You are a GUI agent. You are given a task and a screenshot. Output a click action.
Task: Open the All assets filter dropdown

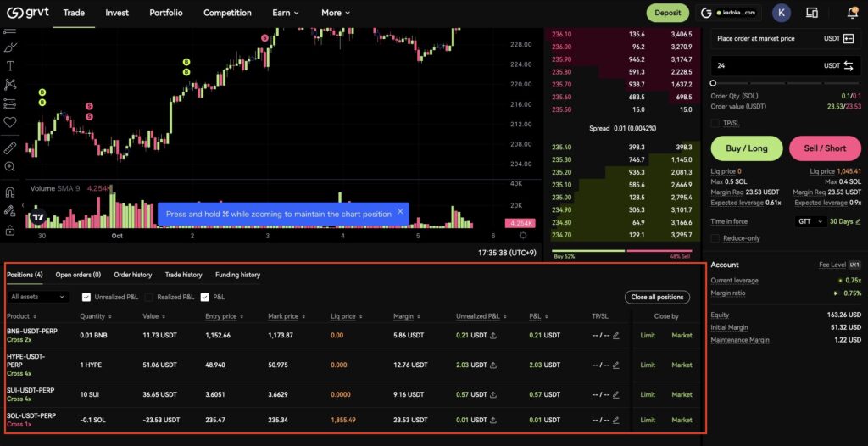[38, 297]
